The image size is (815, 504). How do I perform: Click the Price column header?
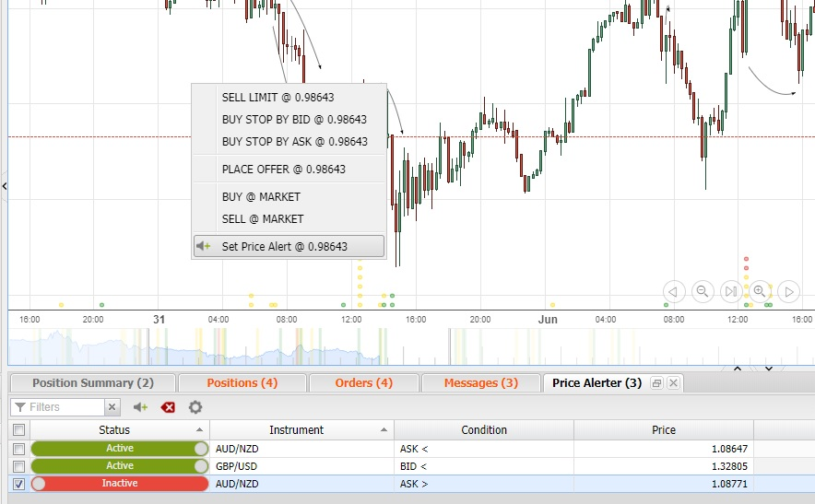664,429
